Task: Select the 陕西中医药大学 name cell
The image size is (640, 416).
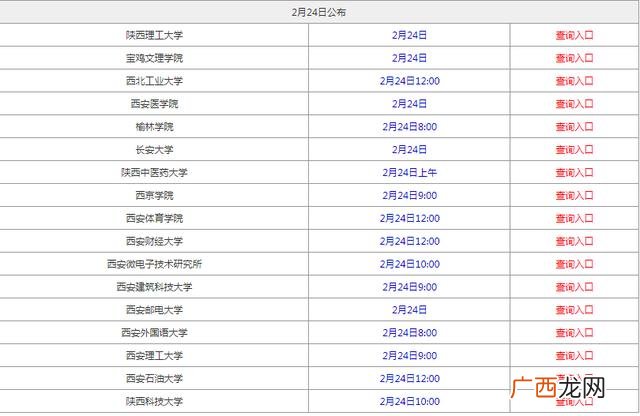Action: click(x=154, y=172)
